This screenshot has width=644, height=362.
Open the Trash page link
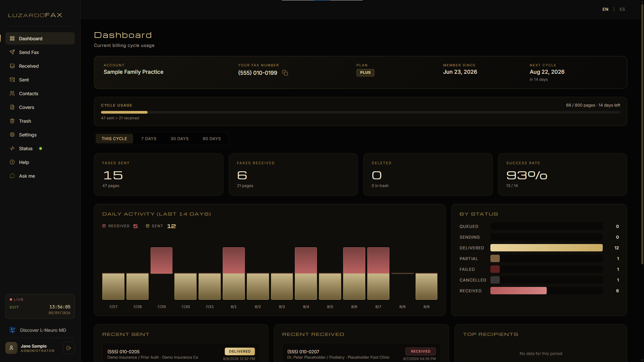click(x=40, y=121)
